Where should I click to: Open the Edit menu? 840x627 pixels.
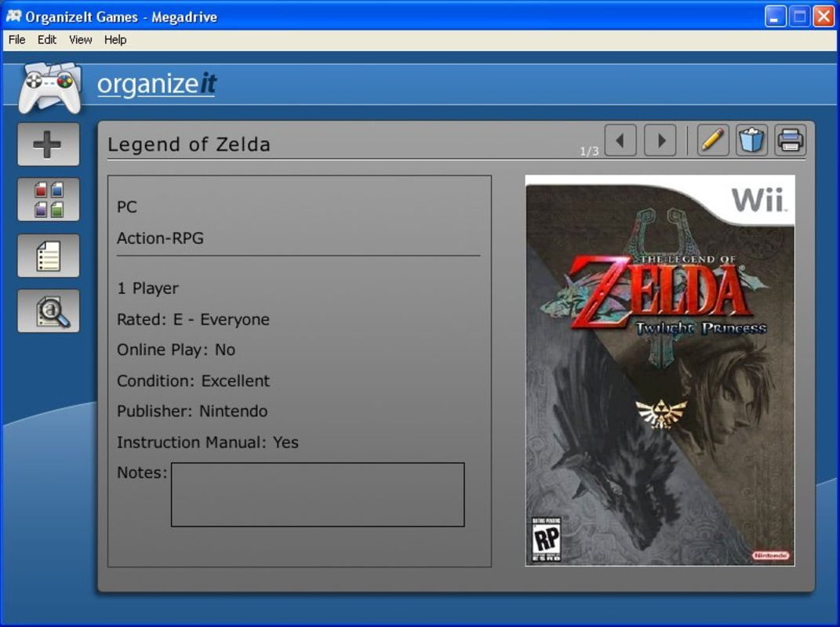(x=46, y=40)
